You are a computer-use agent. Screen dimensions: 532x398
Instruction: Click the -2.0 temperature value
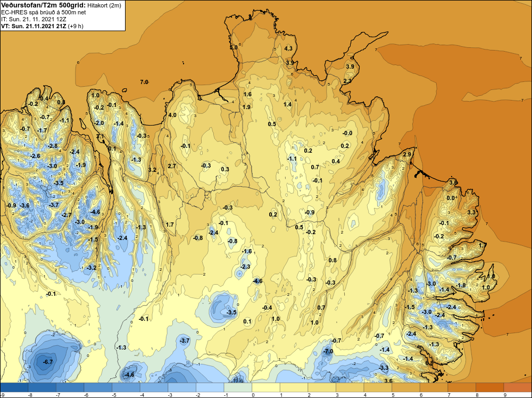99,123
